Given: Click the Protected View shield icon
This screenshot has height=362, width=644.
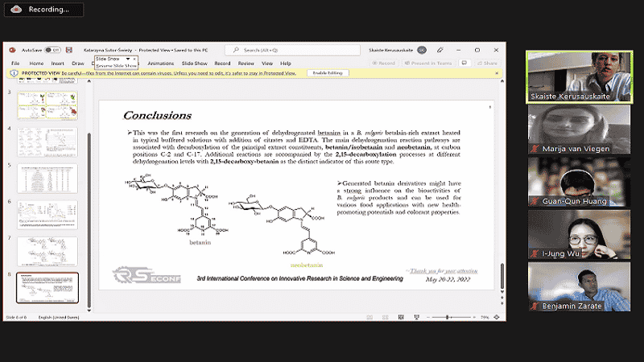Looking at the screenshot, I should pos(14,73).
